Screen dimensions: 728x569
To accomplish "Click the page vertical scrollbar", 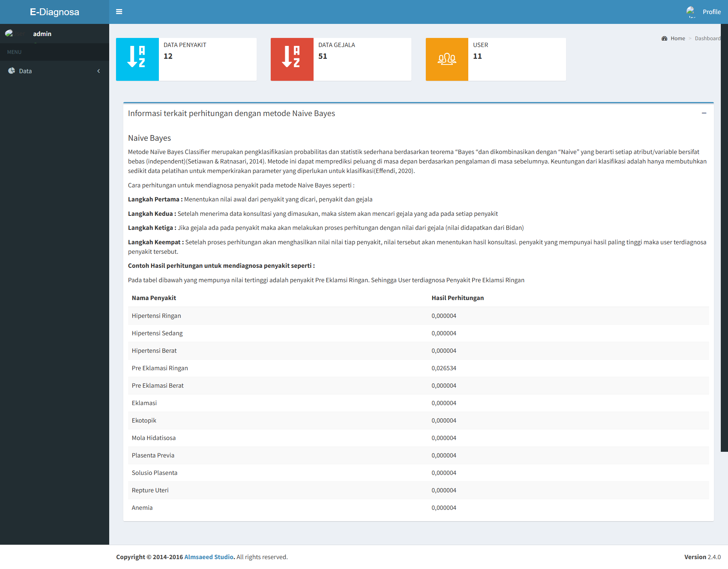I will point(724,235).
